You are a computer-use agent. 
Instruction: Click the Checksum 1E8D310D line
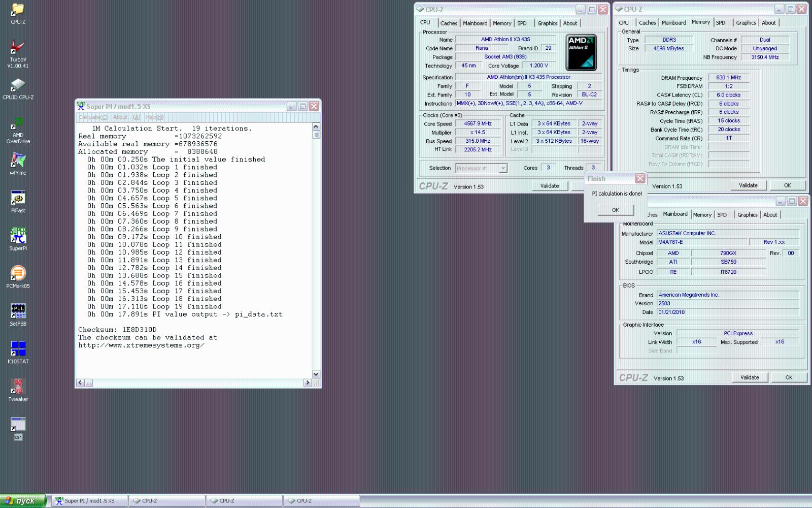[x=117, y=330]
